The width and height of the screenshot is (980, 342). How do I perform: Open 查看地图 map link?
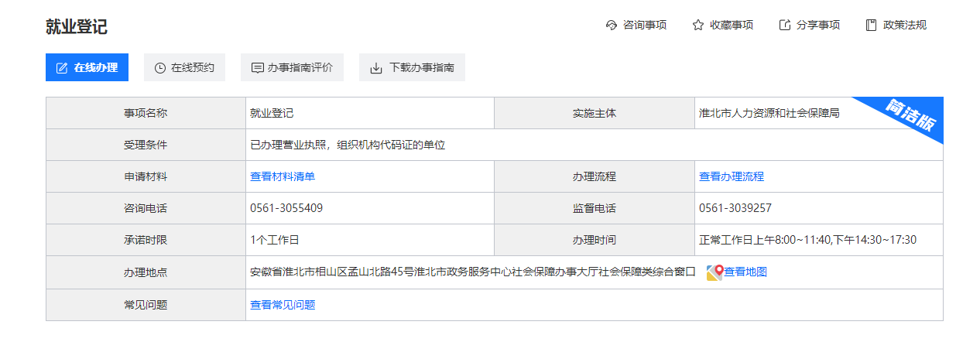pos(745,272)
